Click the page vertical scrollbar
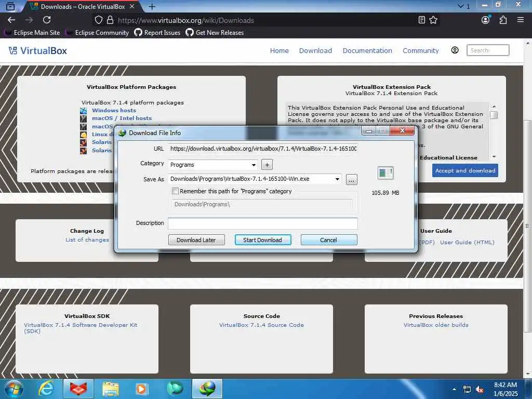This screenshot has height=399, width=532. 528,226
